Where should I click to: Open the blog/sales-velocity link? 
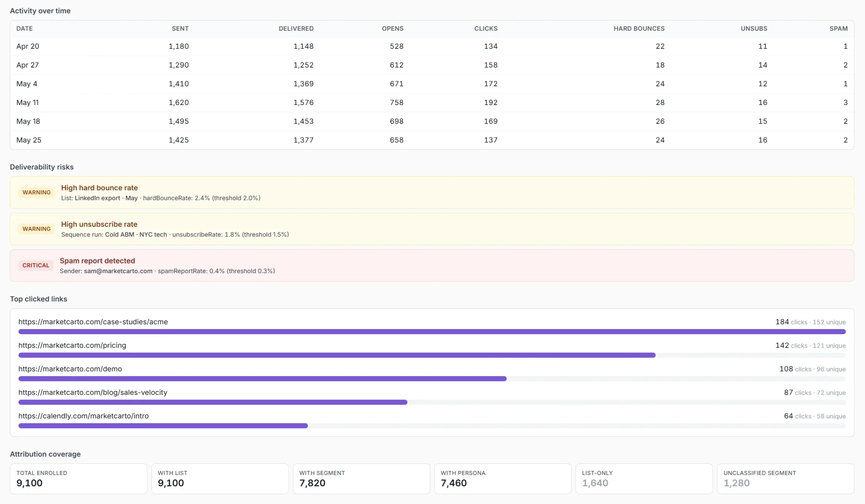93,393
